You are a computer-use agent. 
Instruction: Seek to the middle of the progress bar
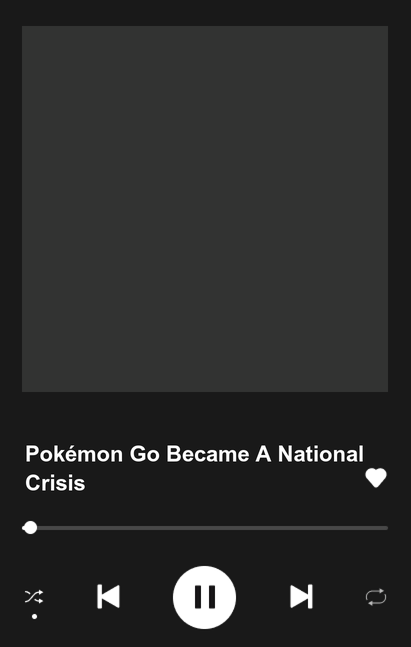[205, 528]
